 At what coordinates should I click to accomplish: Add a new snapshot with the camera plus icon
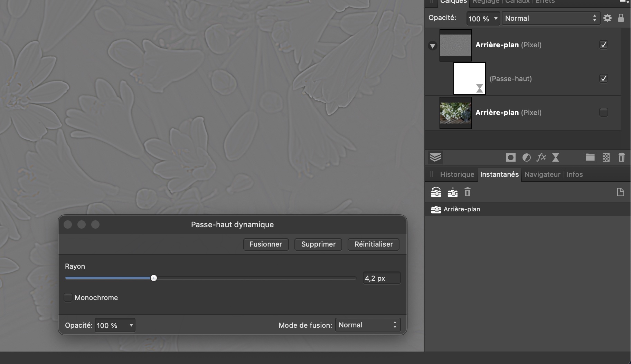pos(453,192)
